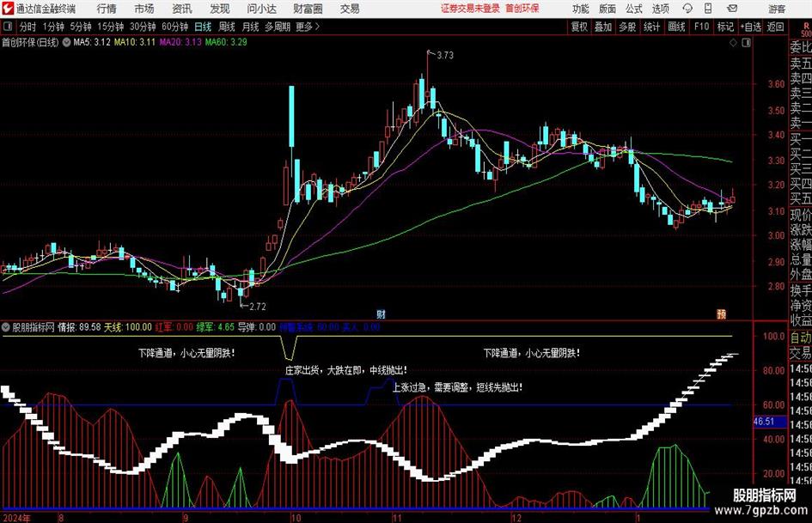
Task: Open the 市场 menu
Action: (144, 9)
